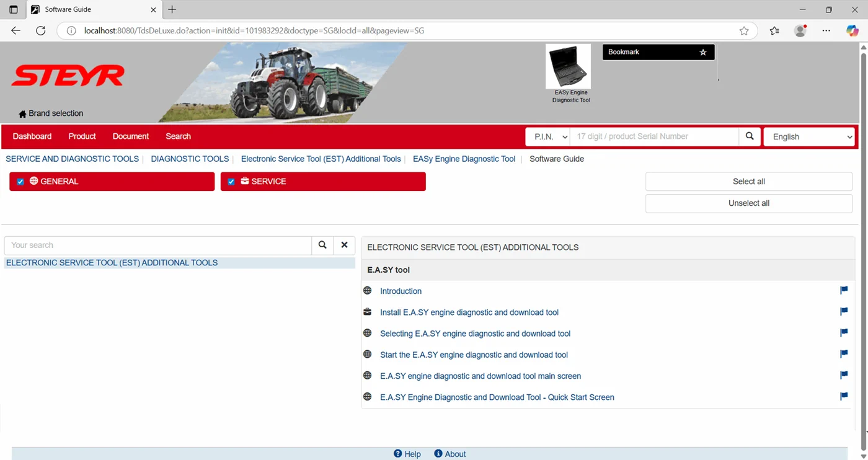This screenshot has height=460, width=868.
Task: Open EASy Engine Diagnostic Tool breadcrumb
Action: point(464,159)
